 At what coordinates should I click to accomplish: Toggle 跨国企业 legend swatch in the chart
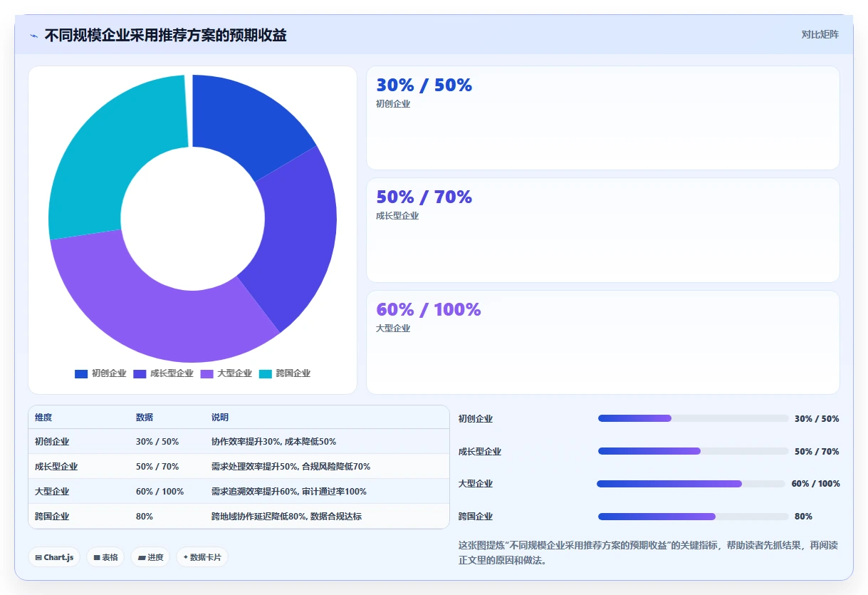(x=266, y=373)
